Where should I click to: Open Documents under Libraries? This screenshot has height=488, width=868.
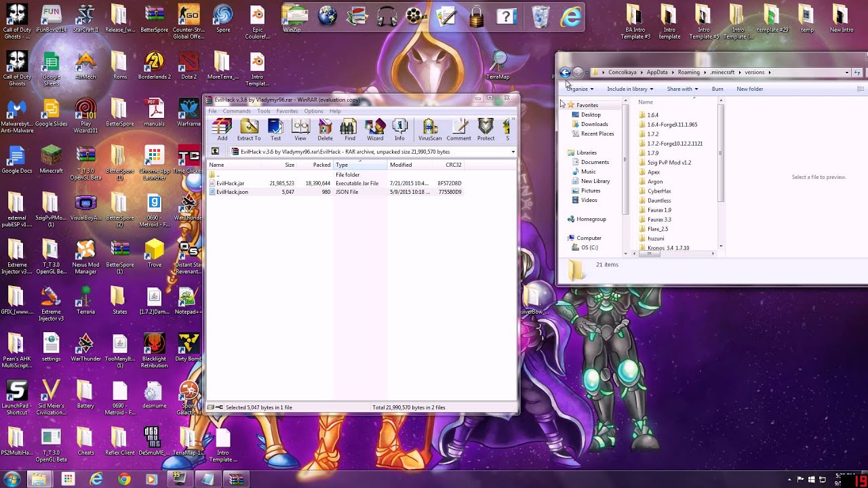click(590, 162)
